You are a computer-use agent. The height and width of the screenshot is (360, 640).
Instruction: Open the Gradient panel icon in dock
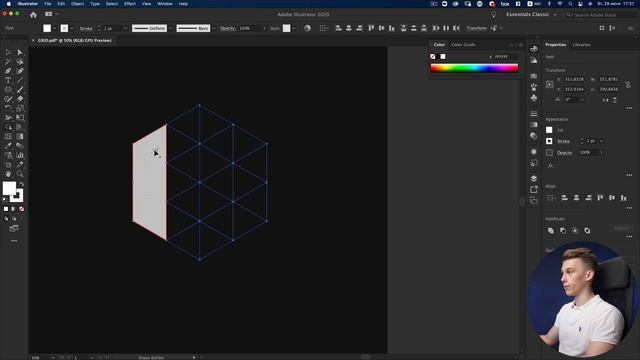(x=533, y=124)
